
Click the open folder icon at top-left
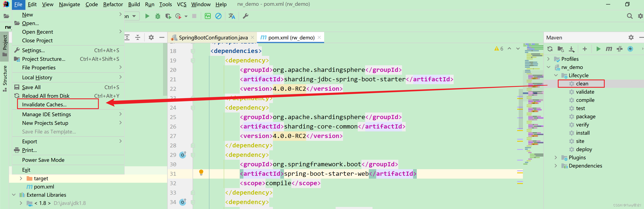6,16
